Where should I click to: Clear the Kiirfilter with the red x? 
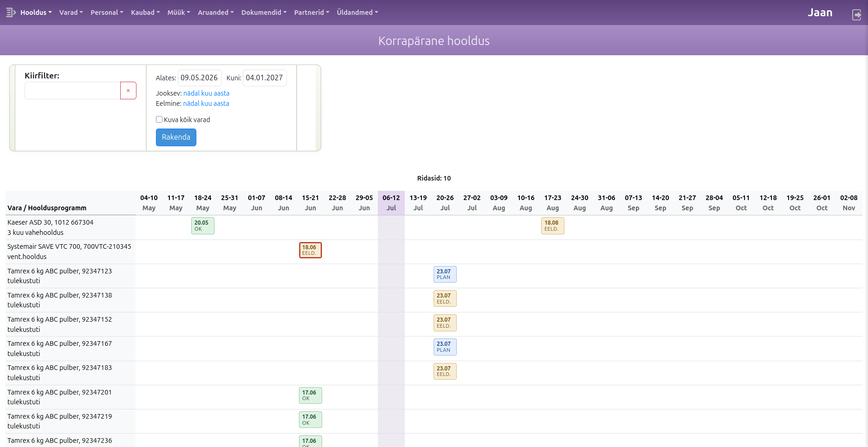[128, 91]
